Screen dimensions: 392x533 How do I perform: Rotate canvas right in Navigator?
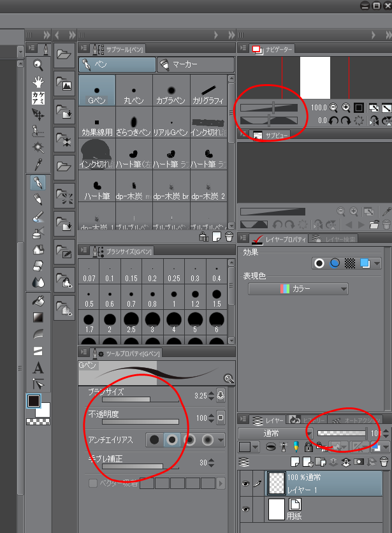tap(345, 120)
